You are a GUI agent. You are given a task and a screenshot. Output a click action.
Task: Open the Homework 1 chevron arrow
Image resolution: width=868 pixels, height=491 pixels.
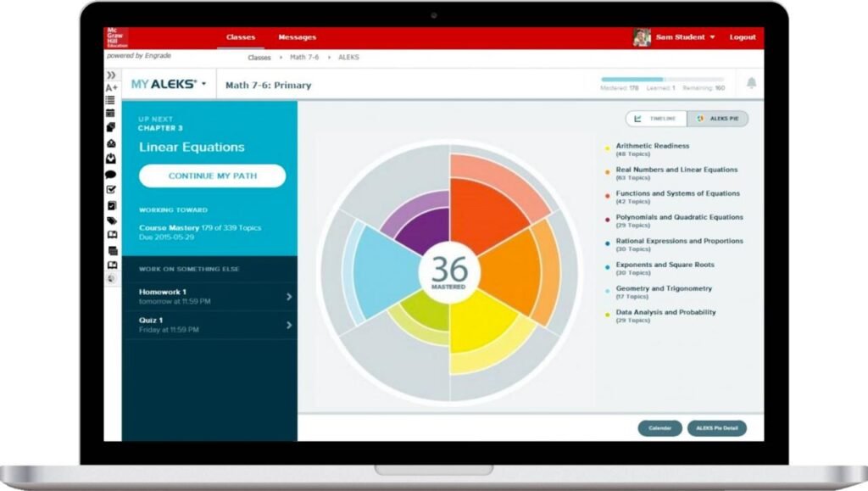pos(289,297)
